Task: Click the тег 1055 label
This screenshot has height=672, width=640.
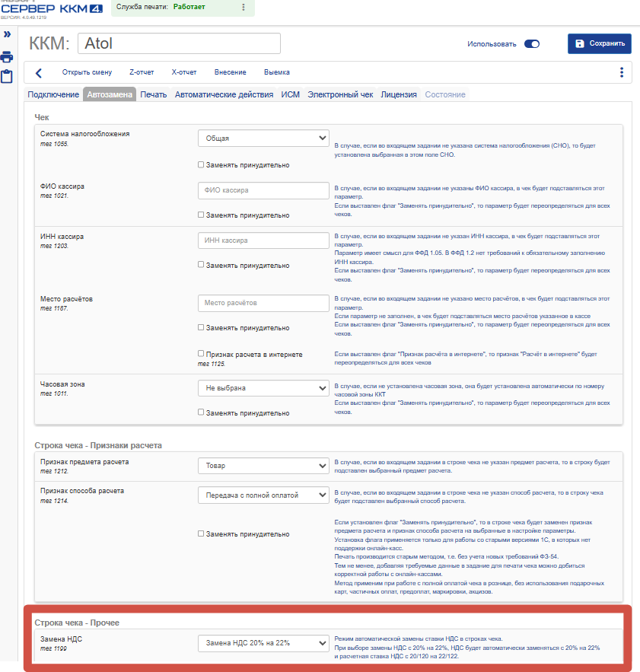Action: click(55, 144)
